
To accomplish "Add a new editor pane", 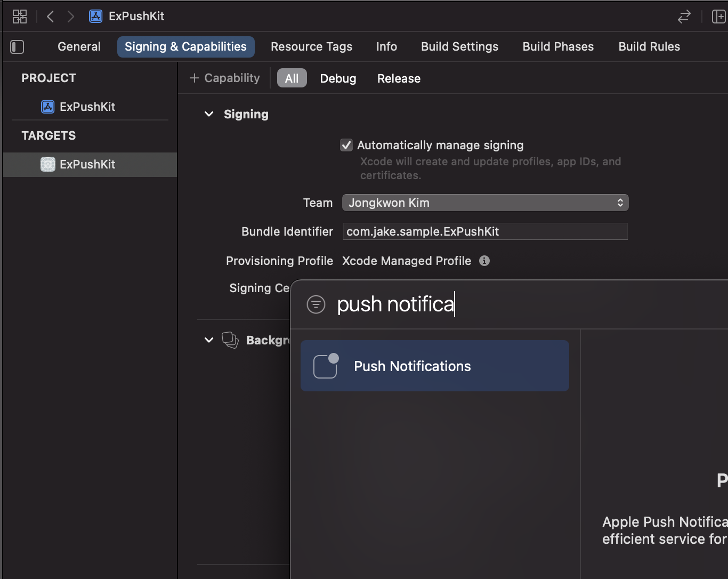I will [719, 17].
